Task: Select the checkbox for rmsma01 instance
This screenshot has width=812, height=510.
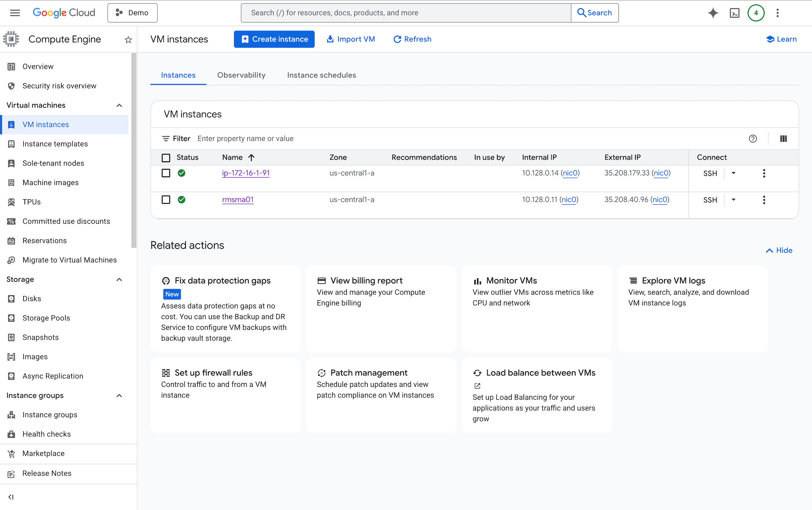Action: pyautogui.click(x=166, y=200)
